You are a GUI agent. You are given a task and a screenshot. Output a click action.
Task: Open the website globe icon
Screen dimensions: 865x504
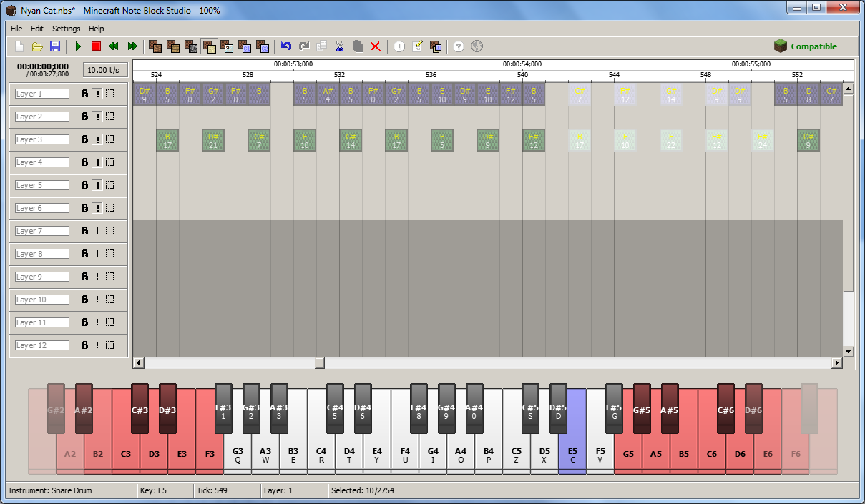(477, 46)
